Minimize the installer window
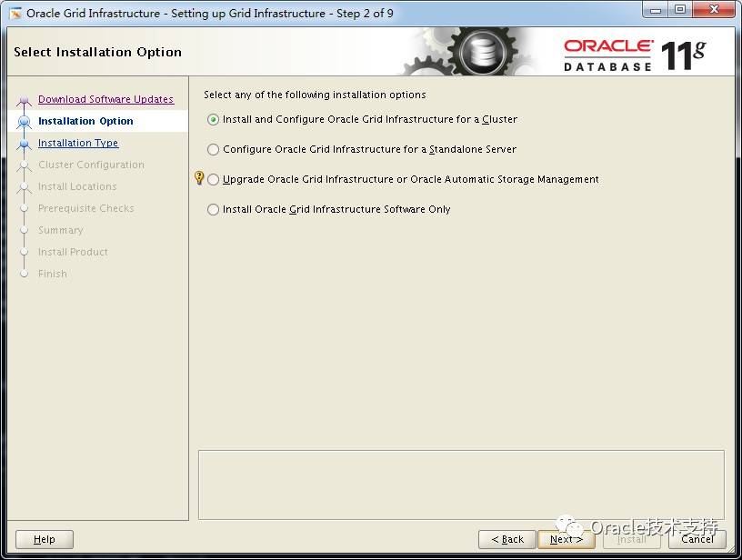Viewport: 742px width, 560px height. [x=656, y=10]
